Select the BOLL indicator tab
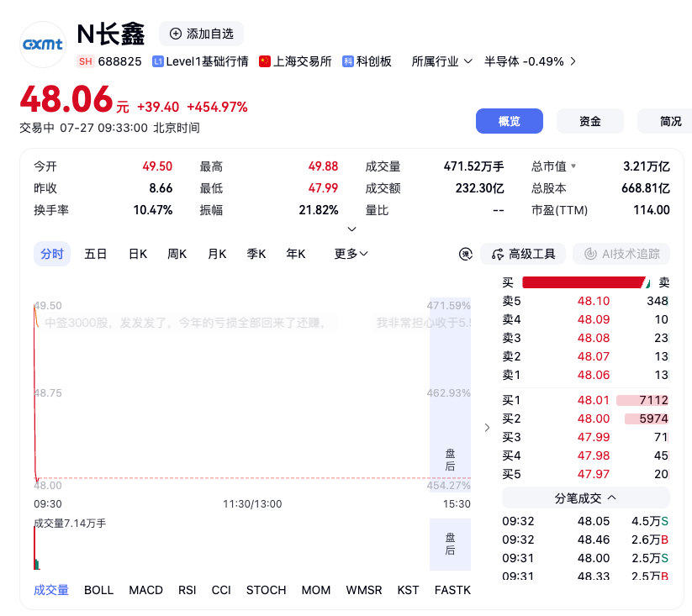 click(99, 590)
